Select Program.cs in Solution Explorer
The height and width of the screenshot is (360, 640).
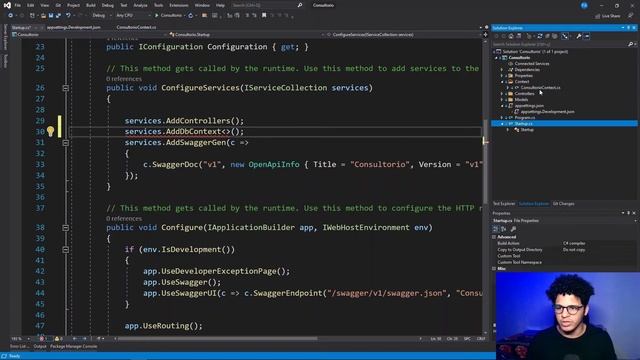pyautogui.click(x=525, y=118)
